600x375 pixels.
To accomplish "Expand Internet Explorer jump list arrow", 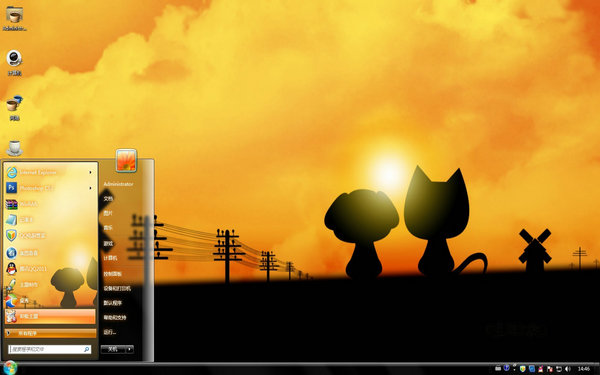I will coord(90,172).
